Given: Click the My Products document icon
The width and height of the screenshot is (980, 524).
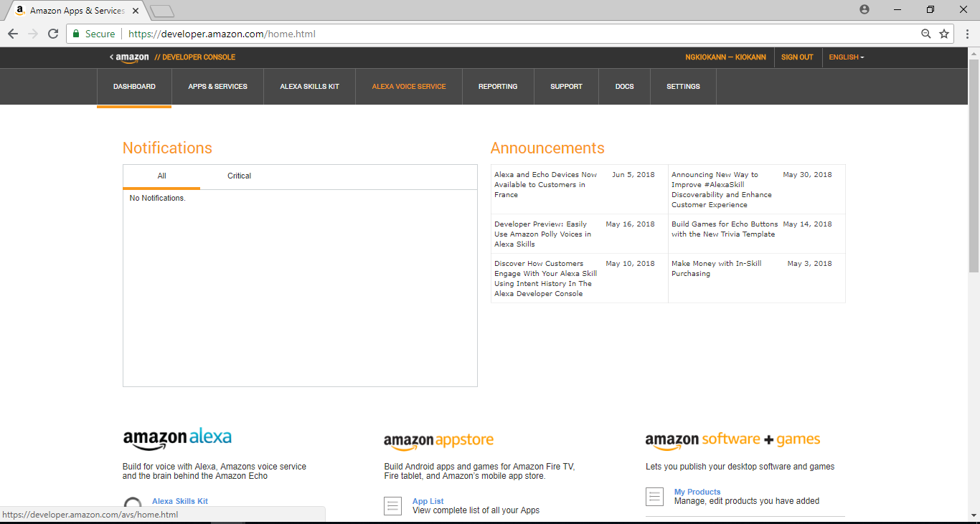Looking at the screenshot, I should pyautogui.click(x=654, y=497).
